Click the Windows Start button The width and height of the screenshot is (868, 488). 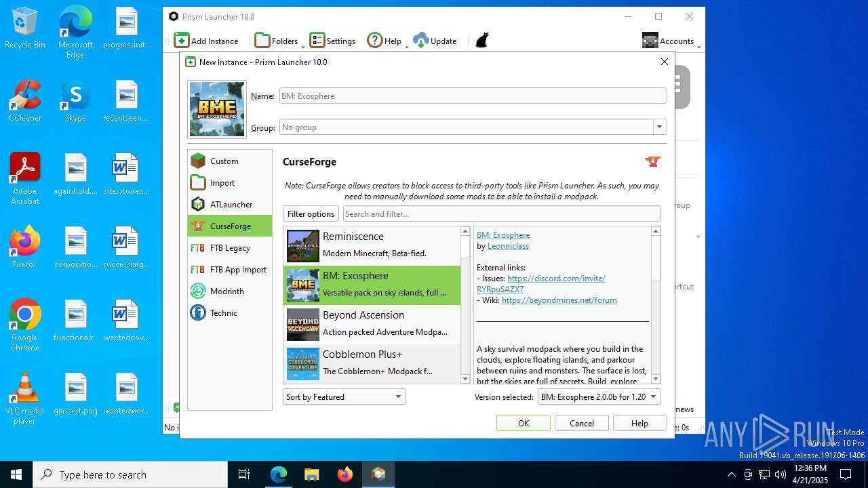click(16, 474)
